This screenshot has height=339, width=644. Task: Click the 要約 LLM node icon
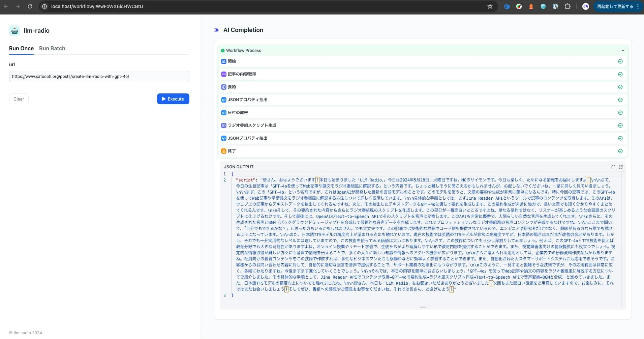[224, 87]
